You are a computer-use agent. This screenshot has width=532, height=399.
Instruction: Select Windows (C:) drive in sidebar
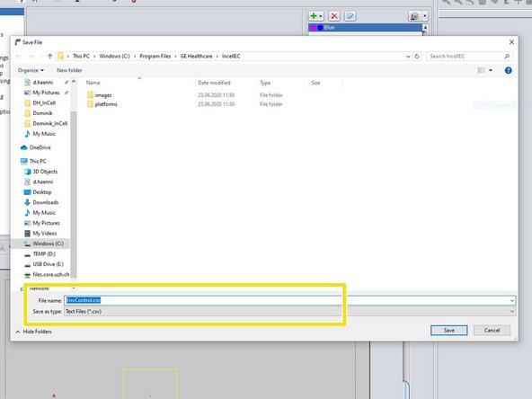48,244
